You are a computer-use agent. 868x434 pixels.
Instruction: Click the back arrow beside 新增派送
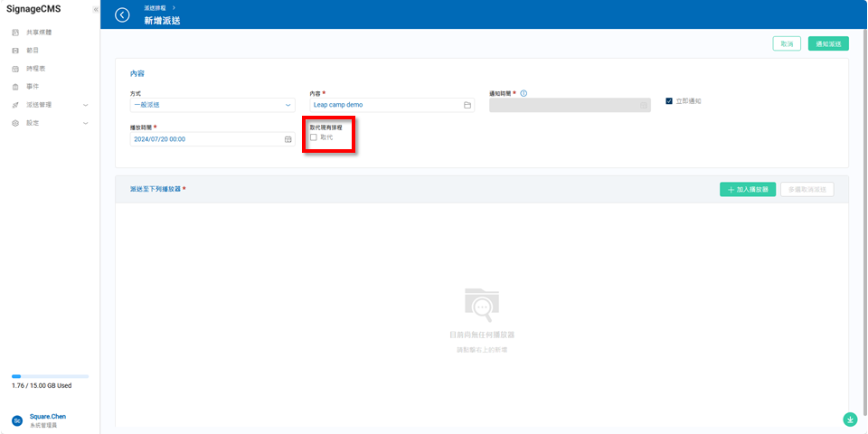[x=122, y=14]
